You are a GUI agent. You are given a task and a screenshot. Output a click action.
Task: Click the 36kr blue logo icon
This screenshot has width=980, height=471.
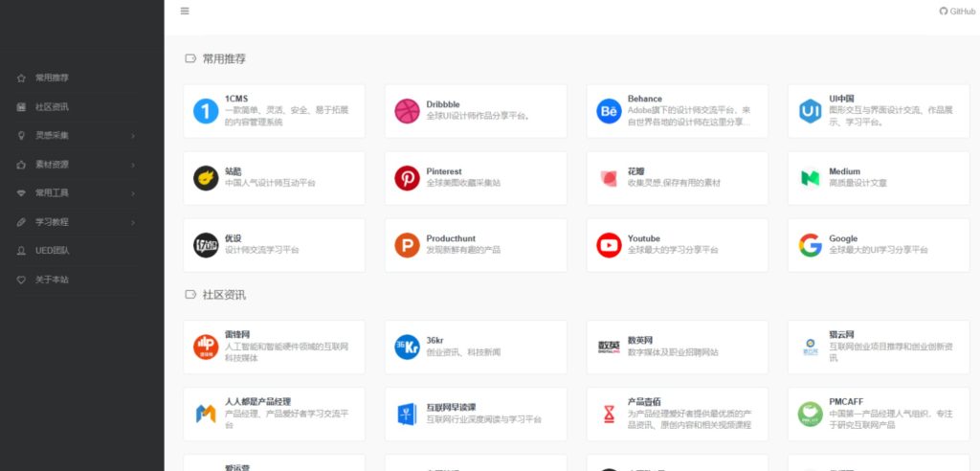tap(408, 347)
